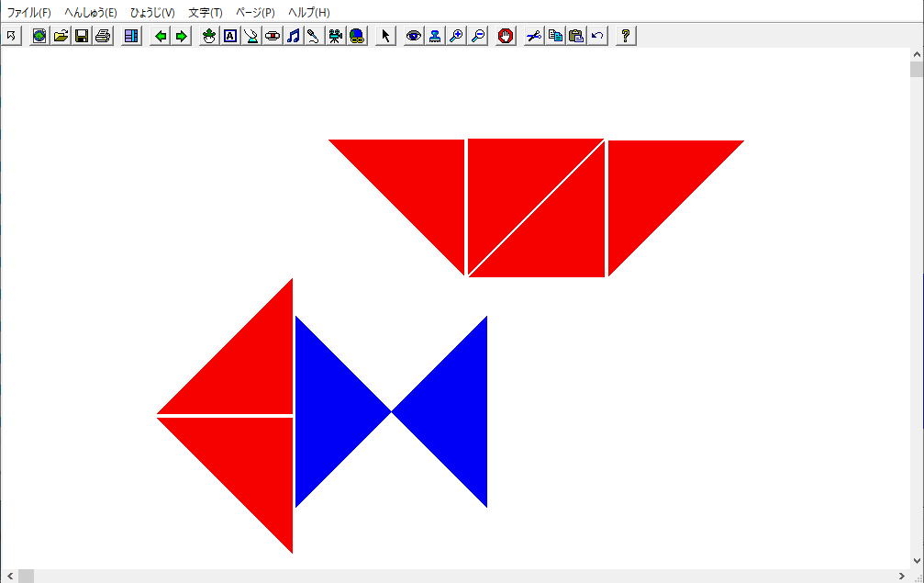The height and width of the screenshot is (583, 924).
Task: Click the printer icon
Action: 103,36
